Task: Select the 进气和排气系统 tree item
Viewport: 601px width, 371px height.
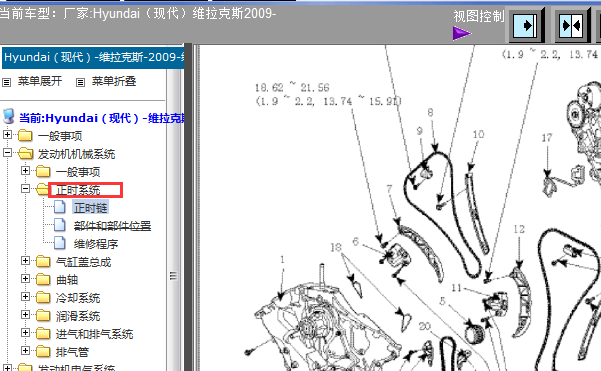Action: click(94, 334)
